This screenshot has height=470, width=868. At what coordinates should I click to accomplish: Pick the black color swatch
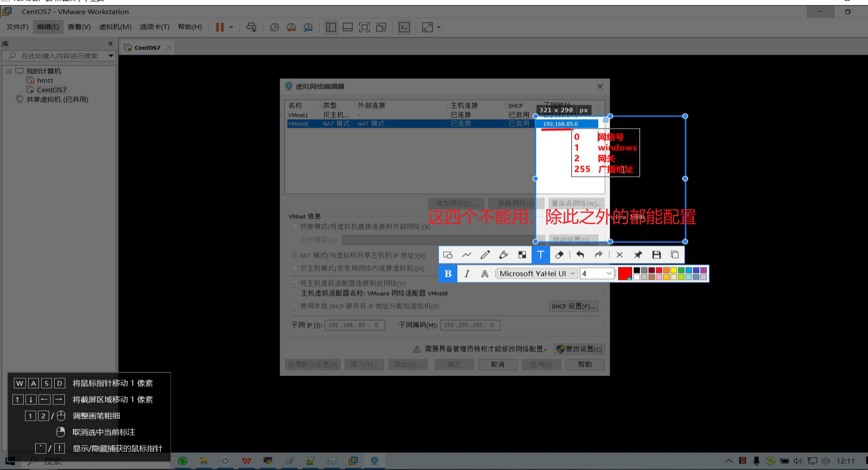coord(637,270)
